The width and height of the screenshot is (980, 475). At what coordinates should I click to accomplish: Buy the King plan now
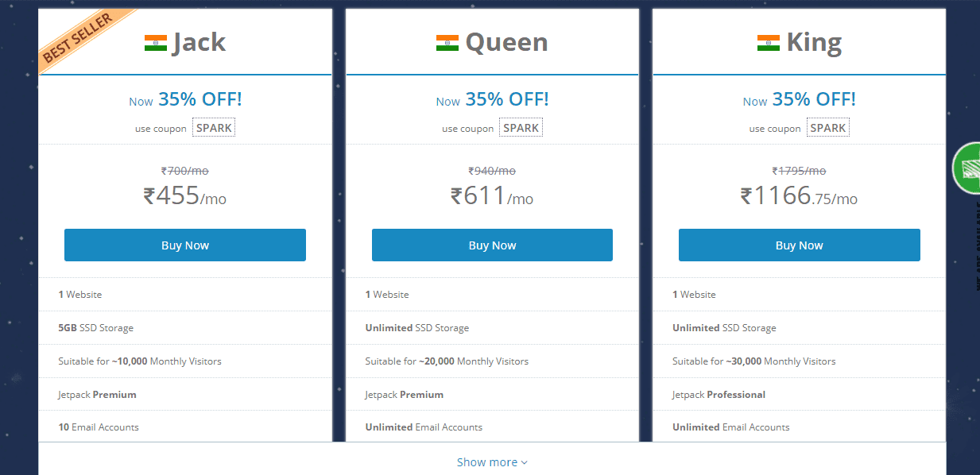click(x=800, y=245)
